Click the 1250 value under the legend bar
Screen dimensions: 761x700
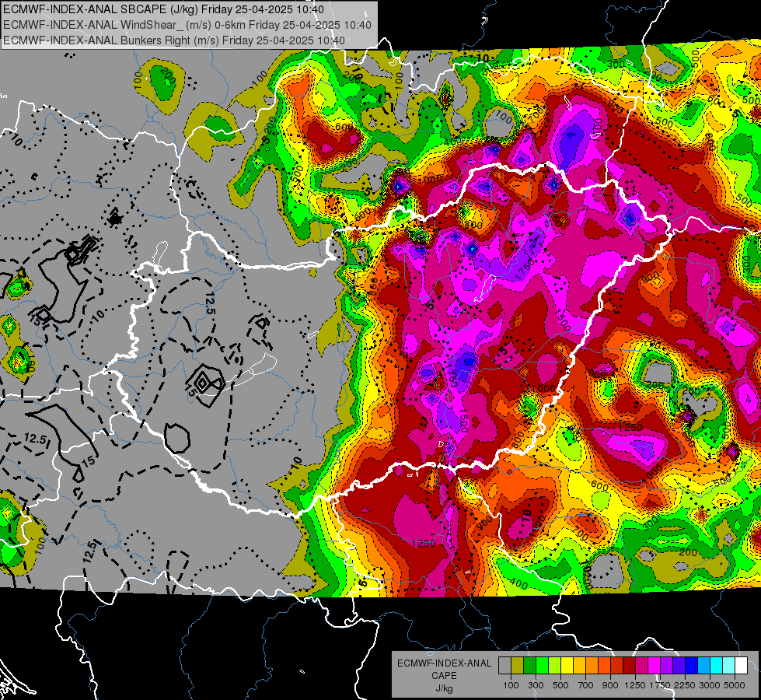pyautogui.click(x=635, y=685)
